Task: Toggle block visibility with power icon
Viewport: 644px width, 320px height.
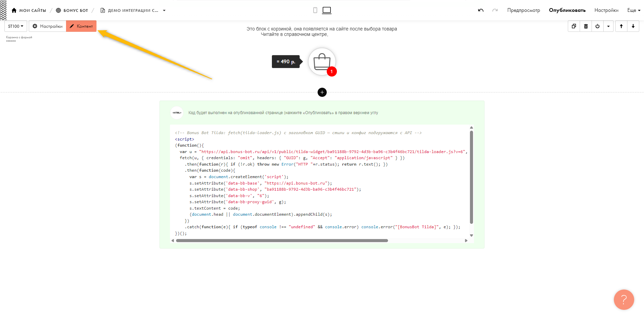Action: pos(597,26)
